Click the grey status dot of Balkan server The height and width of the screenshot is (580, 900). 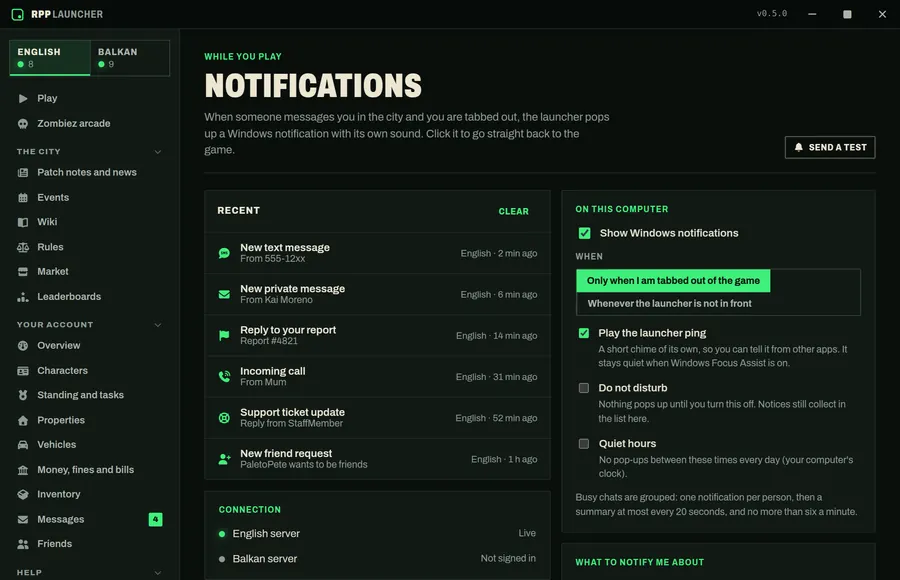[222, 559]
